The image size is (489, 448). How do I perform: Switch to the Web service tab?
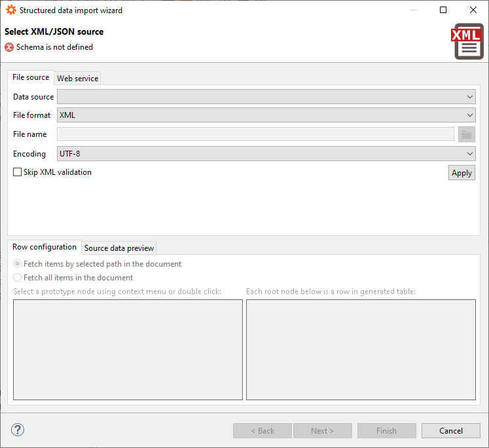click(x=77, y=79)
